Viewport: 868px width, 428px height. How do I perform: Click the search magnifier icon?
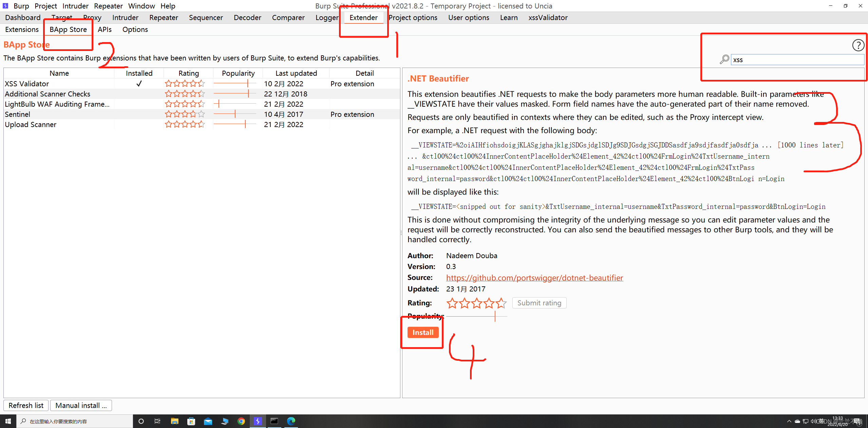click(x=724, y=59)
